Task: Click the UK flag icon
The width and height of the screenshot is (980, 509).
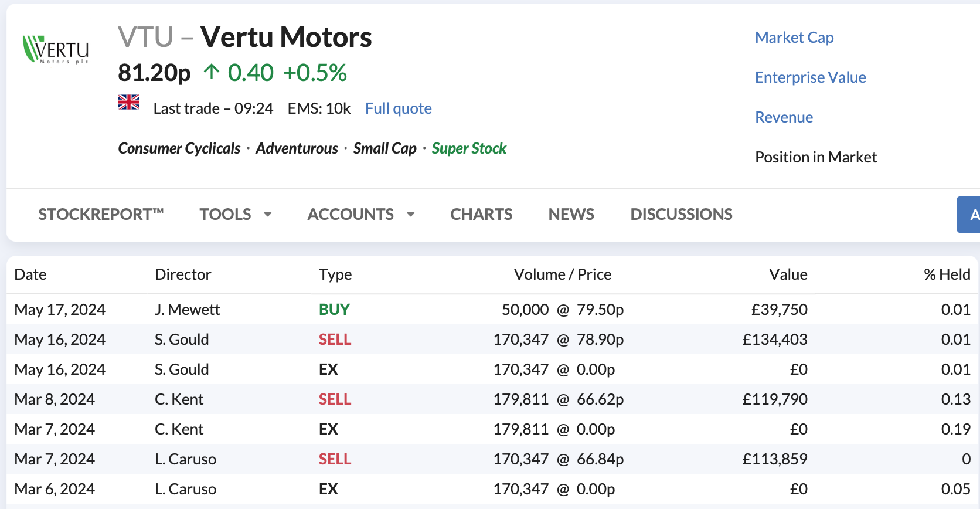Action: (129, 103)
